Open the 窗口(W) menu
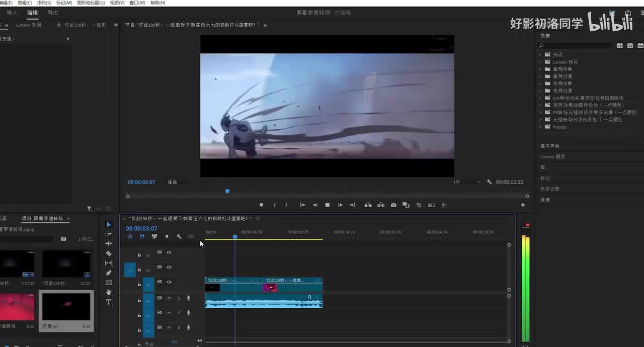 click(137, 3)
